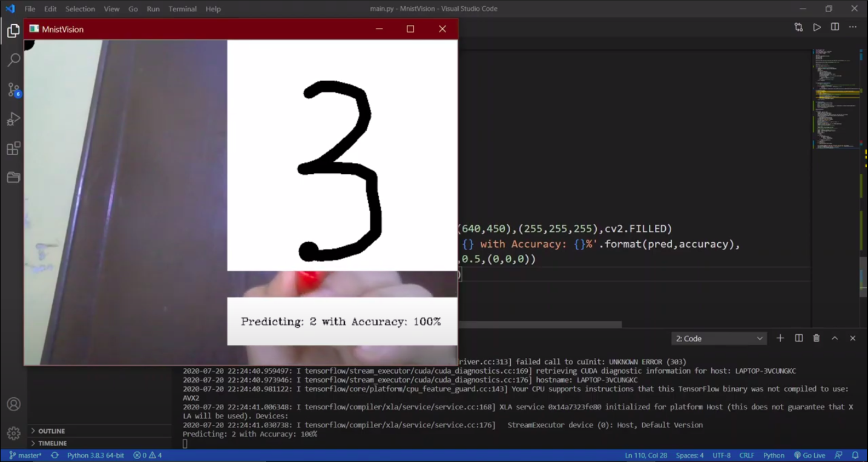The width and height of the screenshot is (868, 462).
Task: Open the notifications bell in status bar
Action: 855,455
